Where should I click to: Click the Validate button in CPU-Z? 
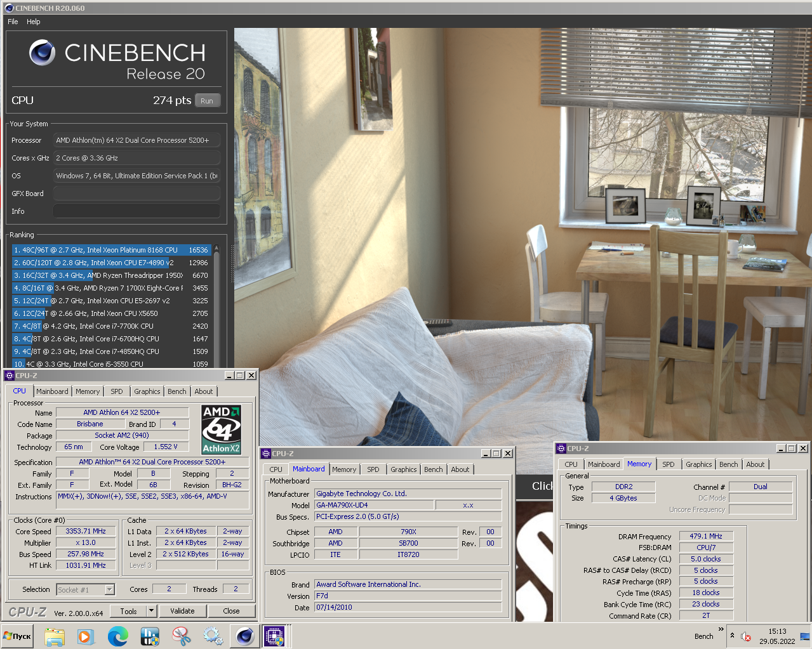pos(182,611)
